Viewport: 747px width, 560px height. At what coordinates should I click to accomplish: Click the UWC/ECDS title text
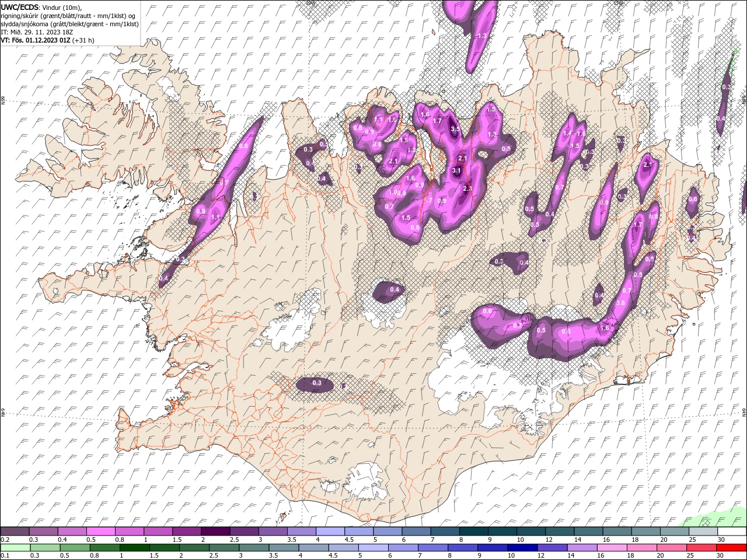20,7
